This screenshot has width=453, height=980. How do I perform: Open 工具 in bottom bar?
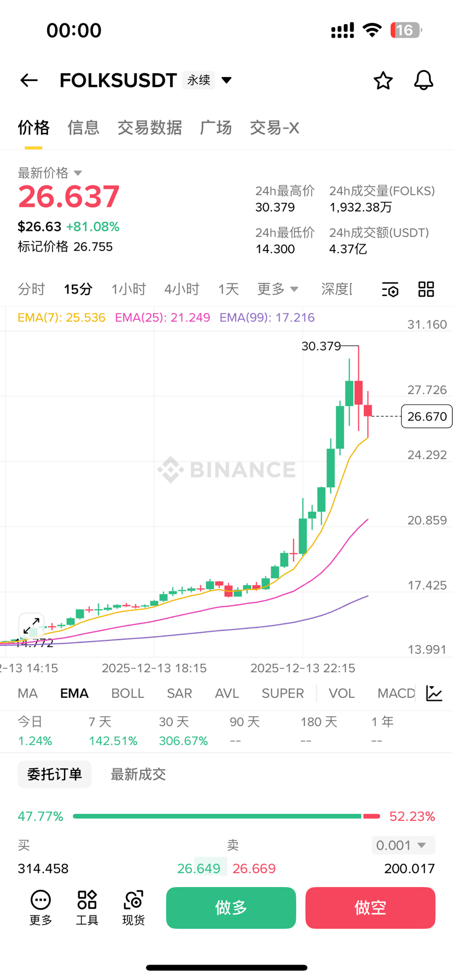click(87, 908)
